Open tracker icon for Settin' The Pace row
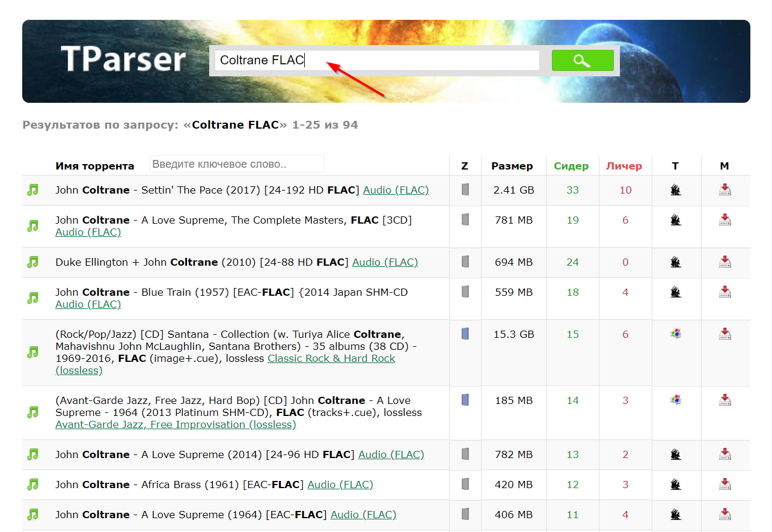Screen dimensions: 772x532 (676, 190)
